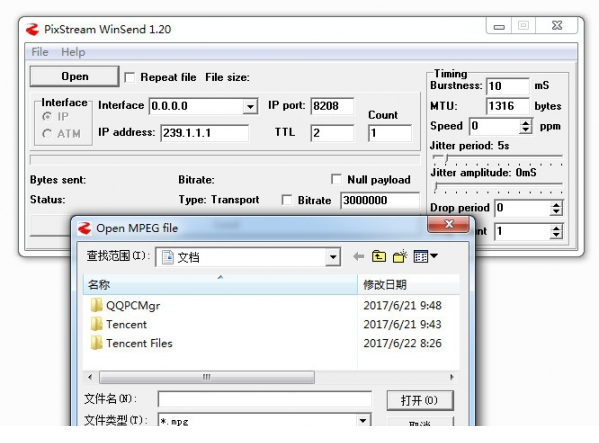The width and height of the screenshot is (599, 443).
Task: Open the Help menu
Action: pyautogui.click(x=73, y=52)
